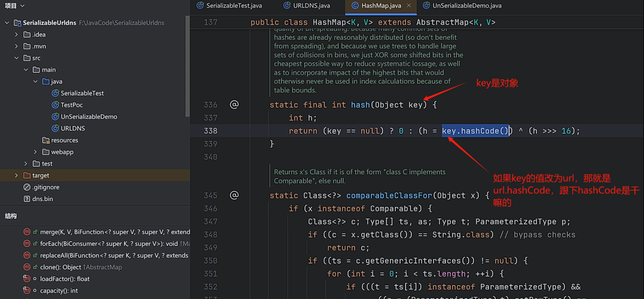Click the project tree vertical scrollbar
644x299 pixels.
click(x=187, y=67)
